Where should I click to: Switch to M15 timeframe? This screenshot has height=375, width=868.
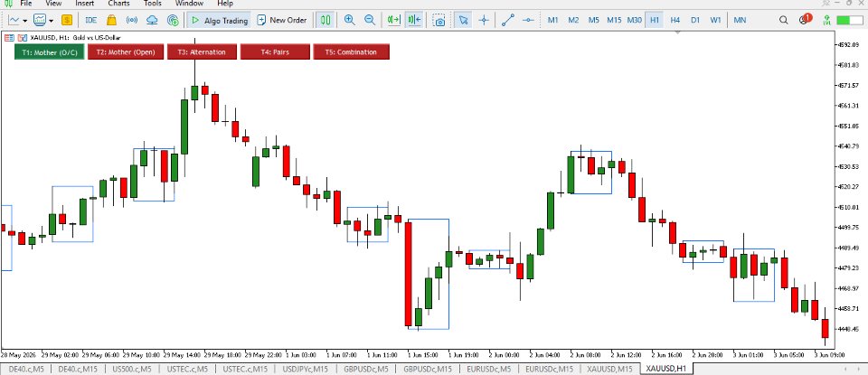click(x=614, y=21)
